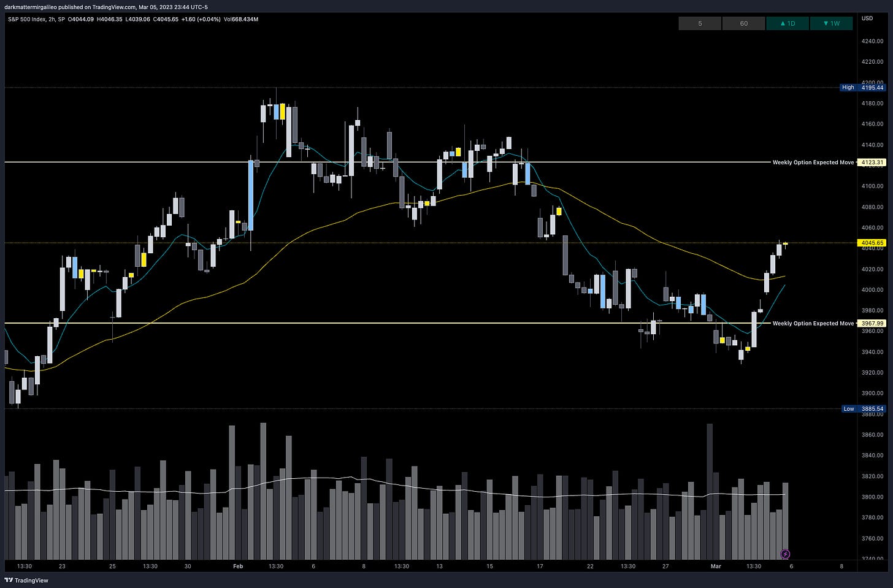
Task: Click the 4000.00 price axis label
Action: [x=872, y=290]
